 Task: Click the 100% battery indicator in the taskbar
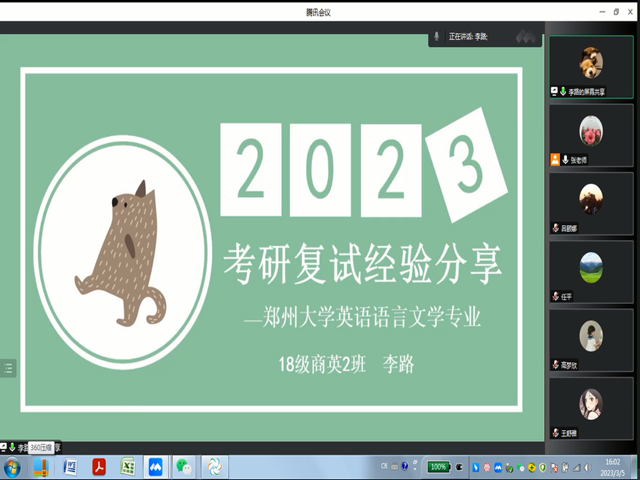pos(438,467)
